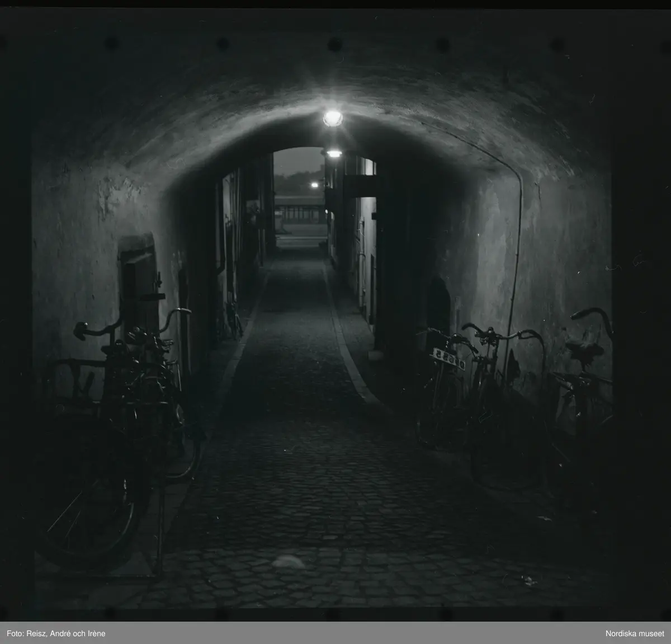Click the distant building with row of windows

tap(299, 214)
